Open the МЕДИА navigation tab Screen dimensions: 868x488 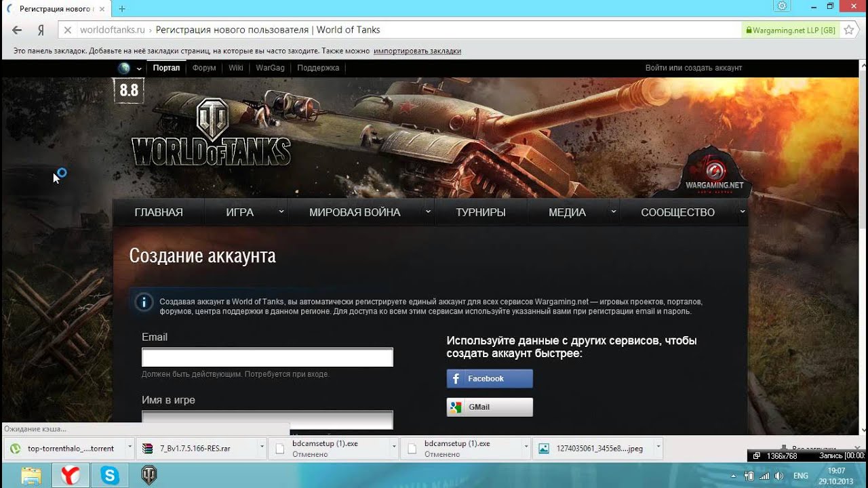pos(567,212)
